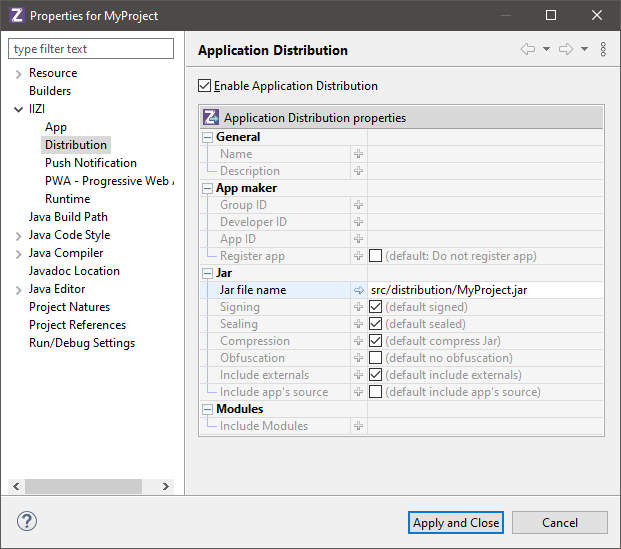Select Java Build Path page
Image resolution: width=621 pixels, height=549 pixels.
[68, 217]
